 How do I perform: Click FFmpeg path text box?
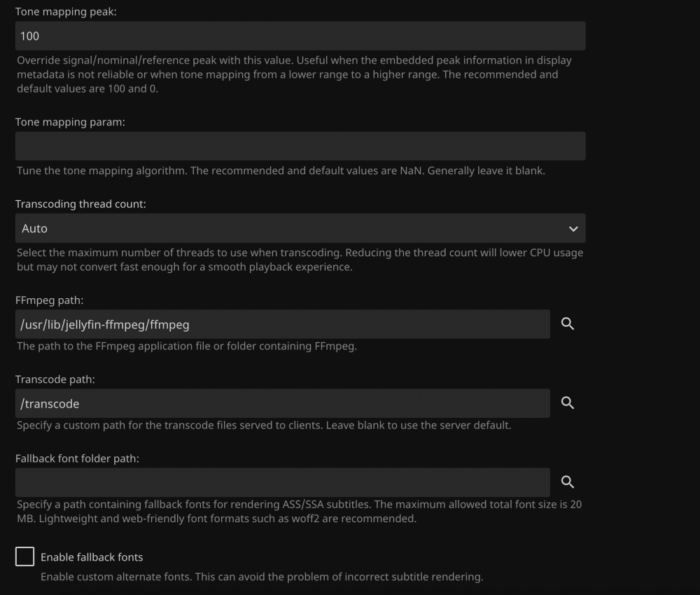[283, 324]
